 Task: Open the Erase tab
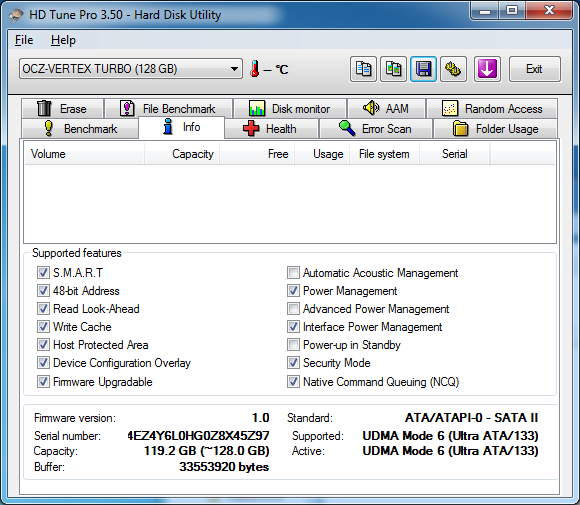[x=63, y=108]
